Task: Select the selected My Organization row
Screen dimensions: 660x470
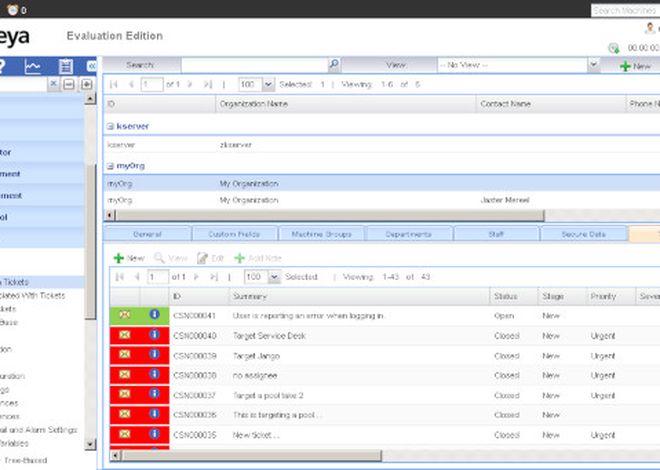Action: pos(381,183)
